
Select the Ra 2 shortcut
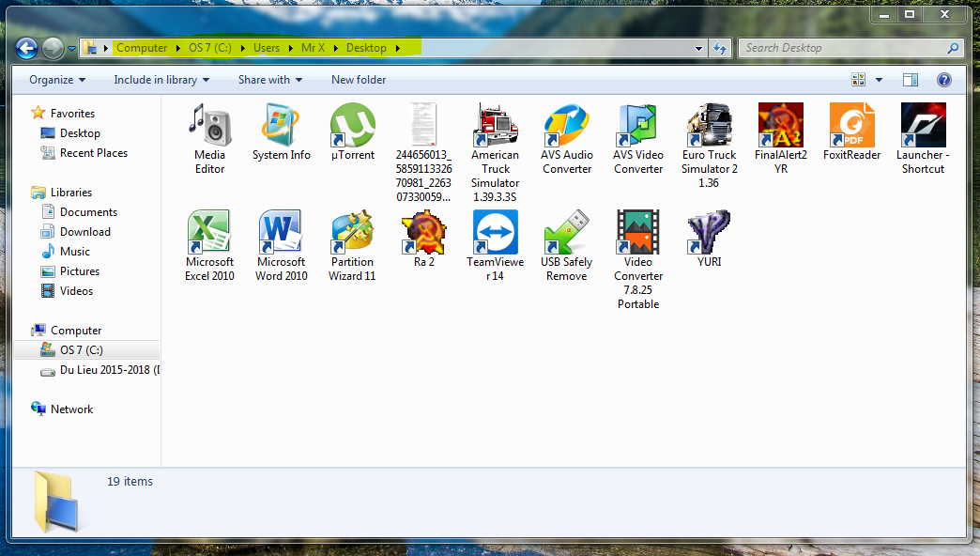(x=423, y=239)
